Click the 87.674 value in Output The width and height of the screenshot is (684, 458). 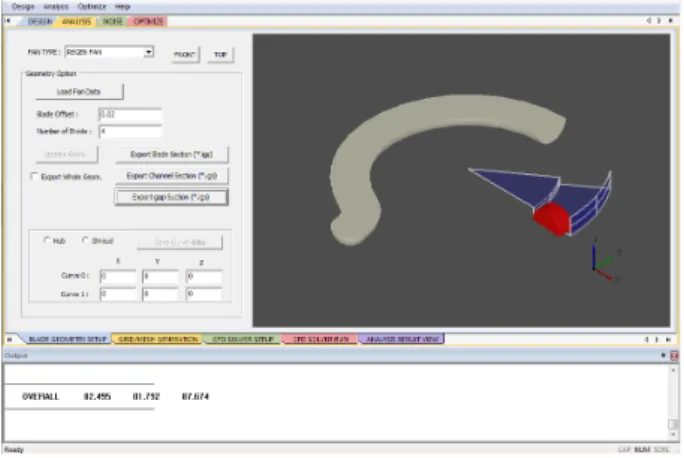195,396
